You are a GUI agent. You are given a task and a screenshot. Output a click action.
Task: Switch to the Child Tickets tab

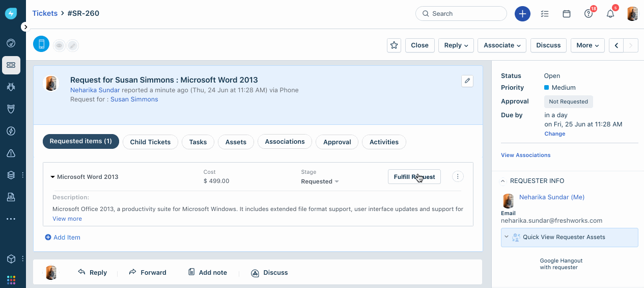coord(150,142)
